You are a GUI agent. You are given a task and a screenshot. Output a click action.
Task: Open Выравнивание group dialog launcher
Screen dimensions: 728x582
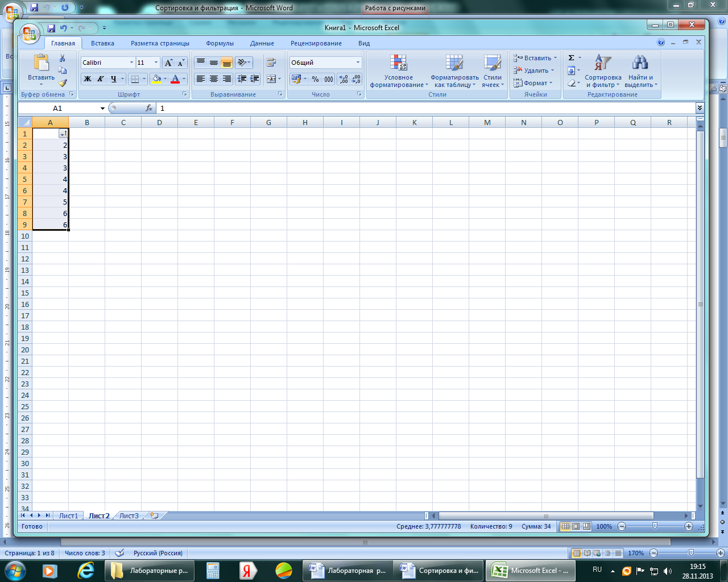[x=280, y=94]
